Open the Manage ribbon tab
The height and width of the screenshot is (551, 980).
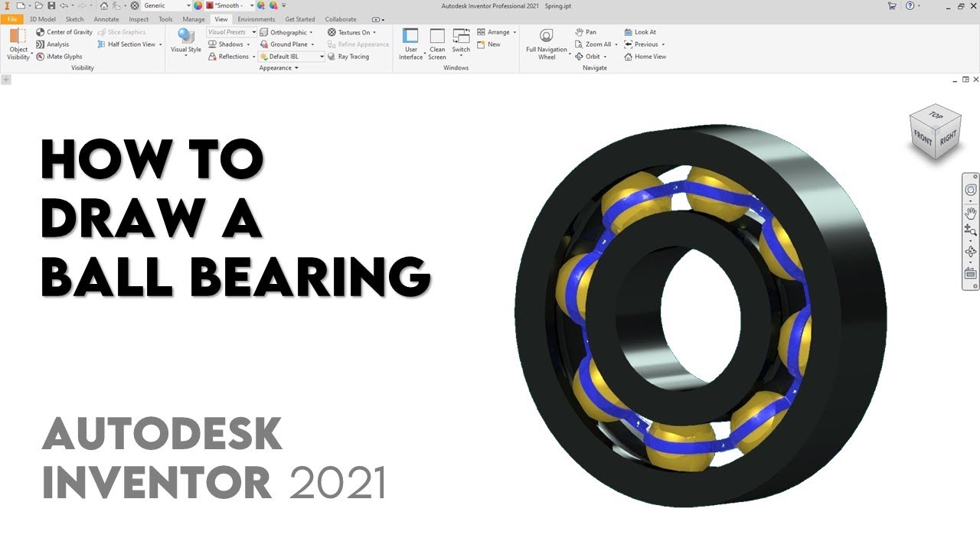(x=194, y=19)
